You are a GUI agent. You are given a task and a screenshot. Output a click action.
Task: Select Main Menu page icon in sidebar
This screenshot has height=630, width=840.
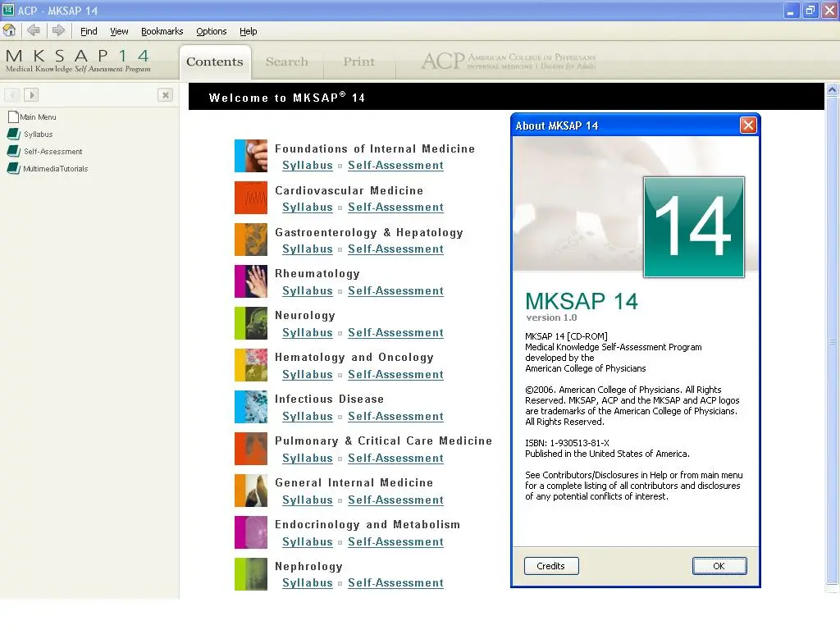tap(13, 116)
